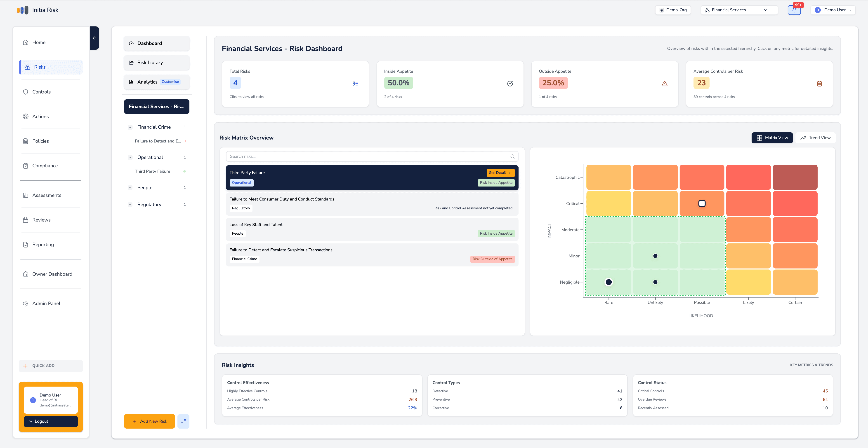
Task: Click the yellow Critical/Rare matrix cell
Action: coord(609,203)
